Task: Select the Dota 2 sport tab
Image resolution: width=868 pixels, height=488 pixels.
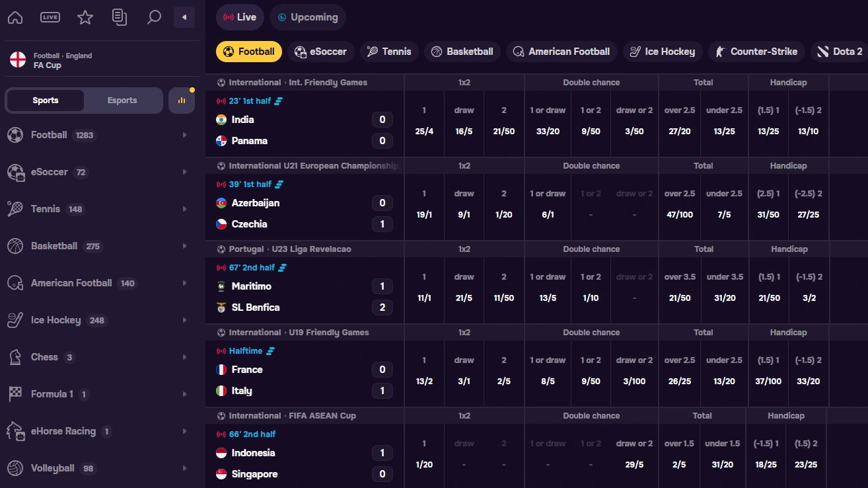Action: point(839,52)
